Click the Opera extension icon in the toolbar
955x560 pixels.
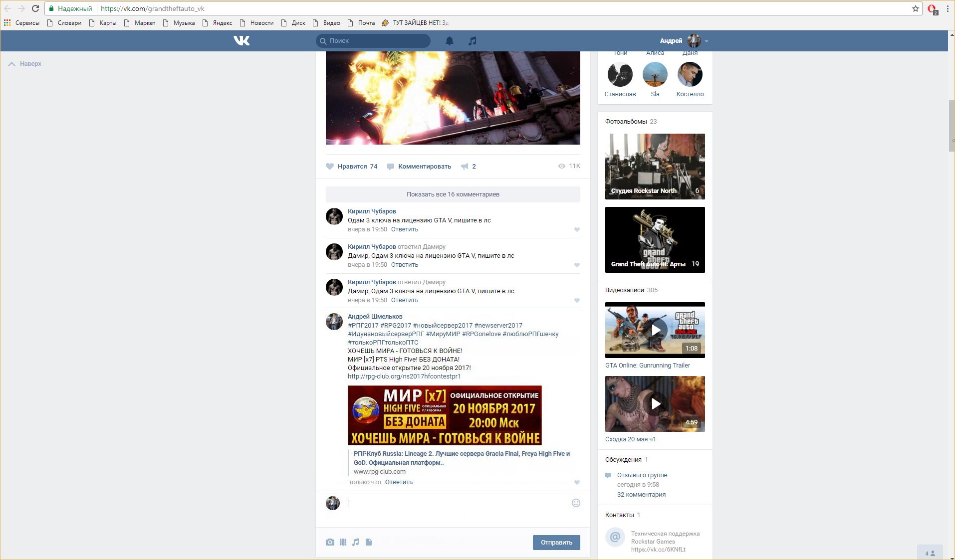932,9
